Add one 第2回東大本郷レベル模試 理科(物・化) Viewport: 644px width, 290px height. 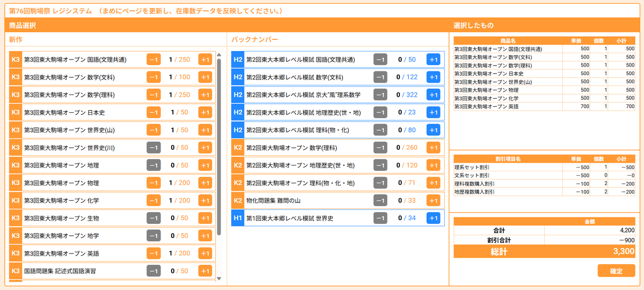pyautogui.click(x=434, y=130)
